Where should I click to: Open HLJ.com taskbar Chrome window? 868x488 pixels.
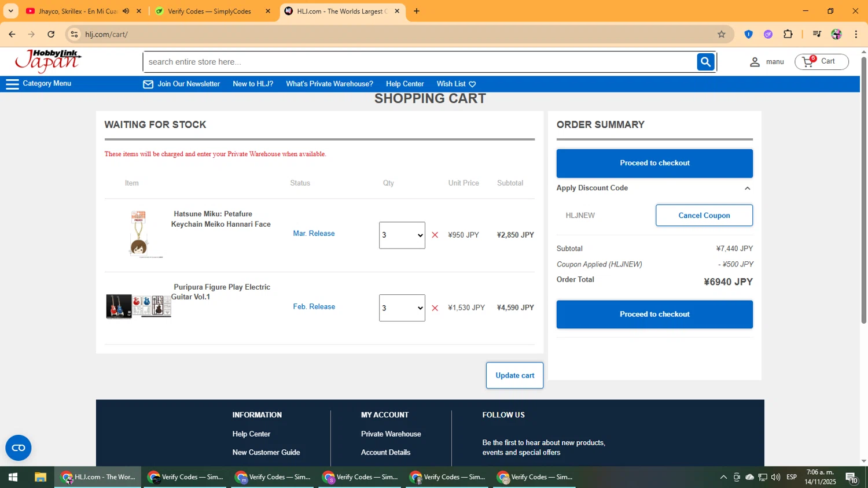click(x=98, y=477)
